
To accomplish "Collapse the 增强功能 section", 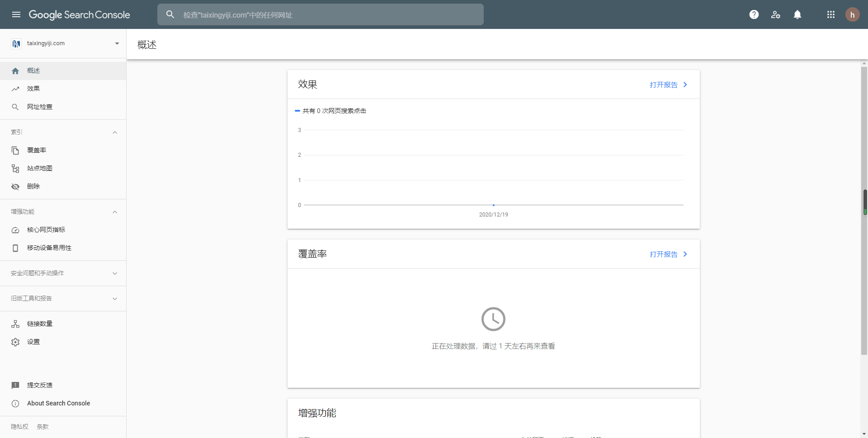I will point(115,212).
